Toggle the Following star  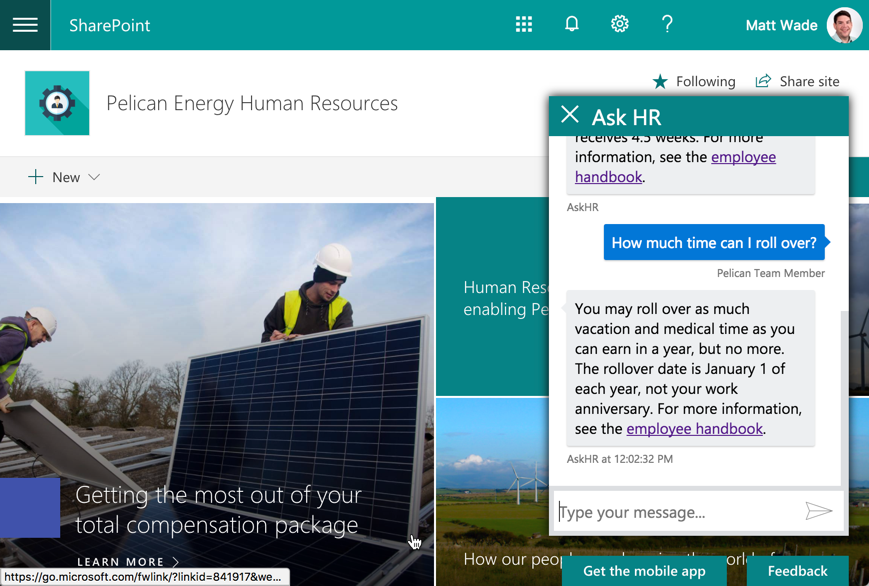tap(660, 81)
